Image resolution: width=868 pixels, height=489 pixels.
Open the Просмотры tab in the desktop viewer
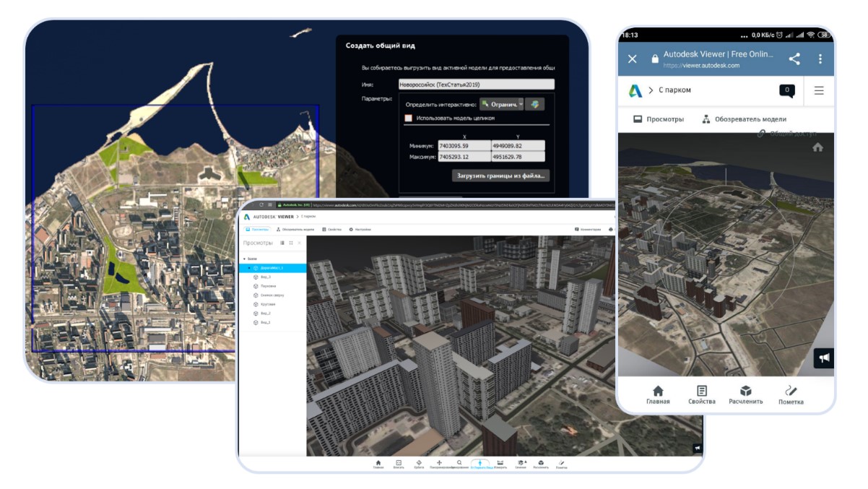click(256, 229)
